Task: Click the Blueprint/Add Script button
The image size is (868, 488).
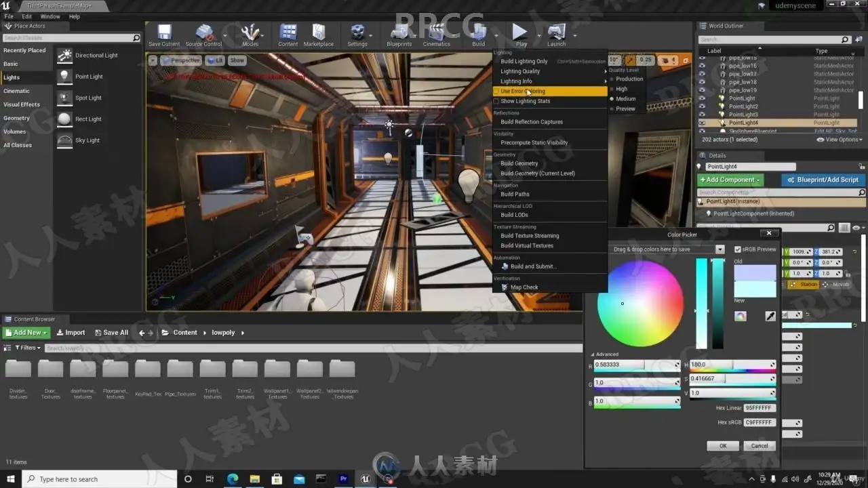Action: click(823, 180)
